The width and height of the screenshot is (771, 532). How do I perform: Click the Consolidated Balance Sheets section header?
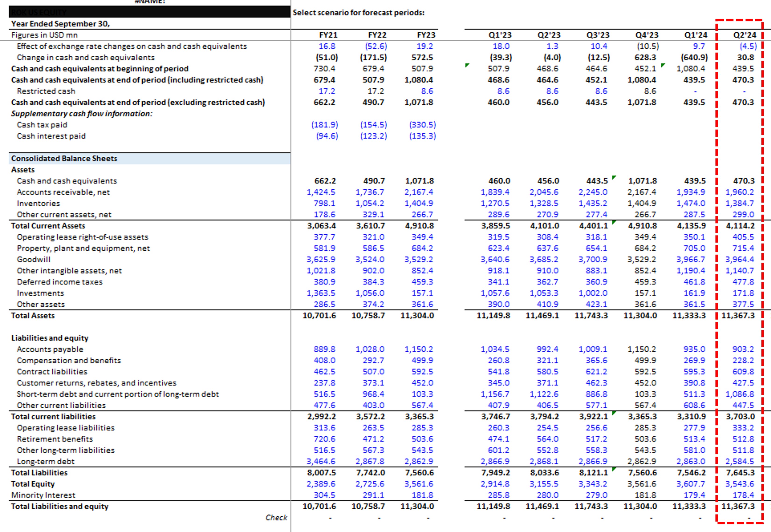pos(64,159)
